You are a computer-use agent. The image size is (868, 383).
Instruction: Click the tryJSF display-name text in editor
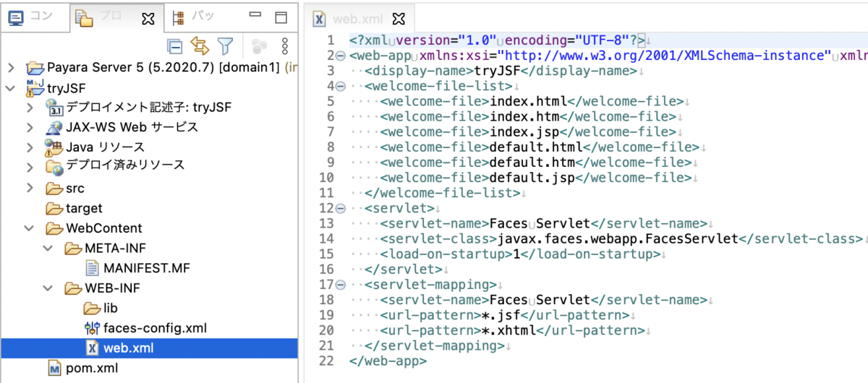pos(498,71)
